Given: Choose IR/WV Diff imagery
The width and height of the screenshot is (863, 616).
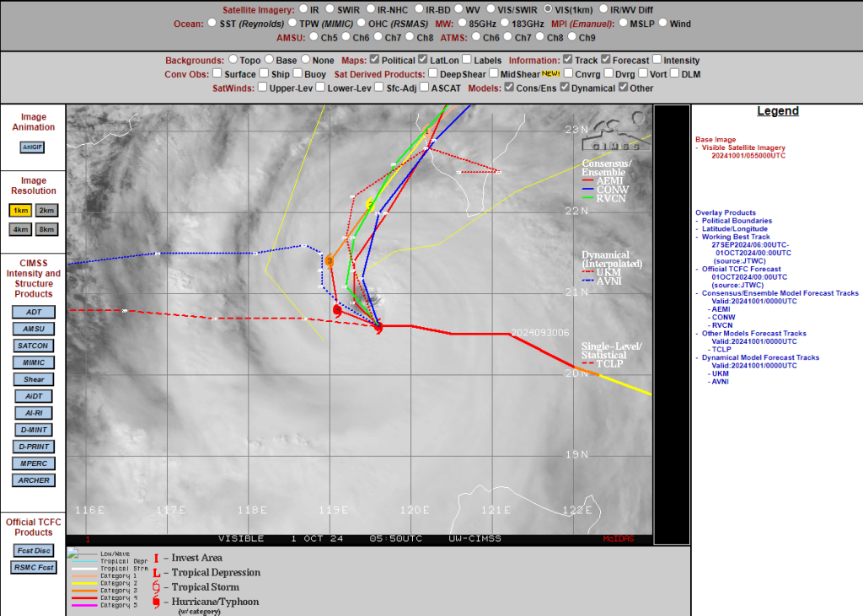Looking at the screenshot, I should (x=603, y=8).
